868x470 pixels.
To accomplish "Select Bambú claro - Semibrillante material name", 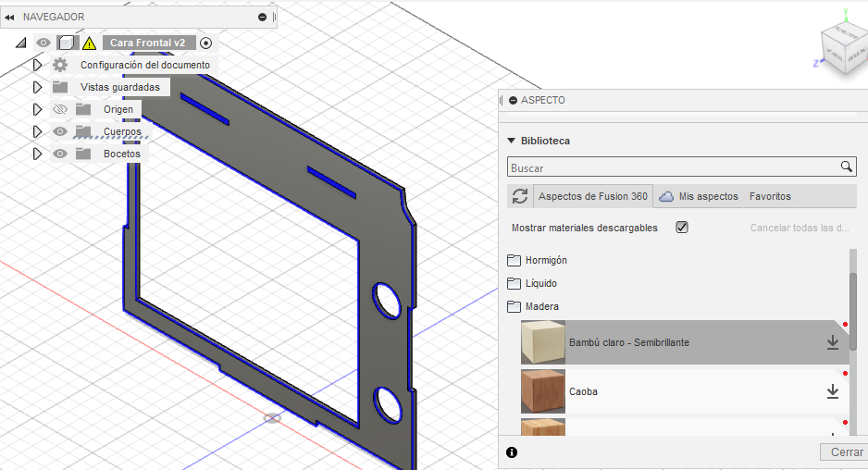I will coord(629,342).
